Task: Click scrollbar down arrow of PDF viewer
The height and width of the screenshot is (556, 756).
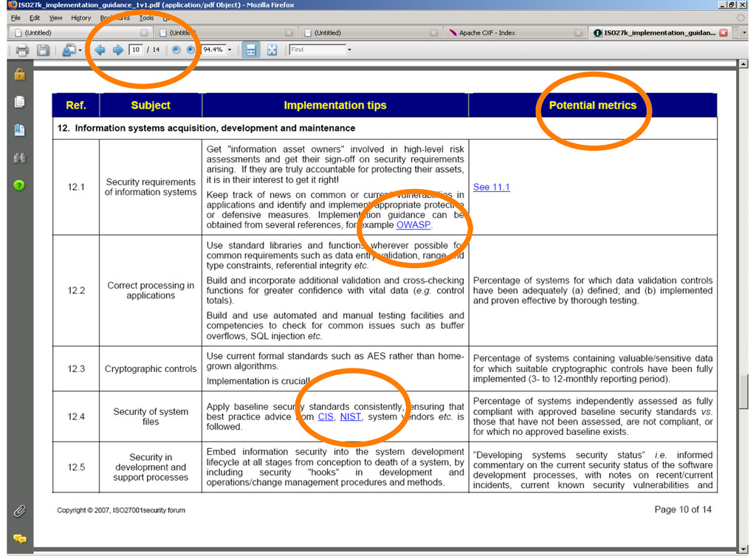Action: (743, 549)
